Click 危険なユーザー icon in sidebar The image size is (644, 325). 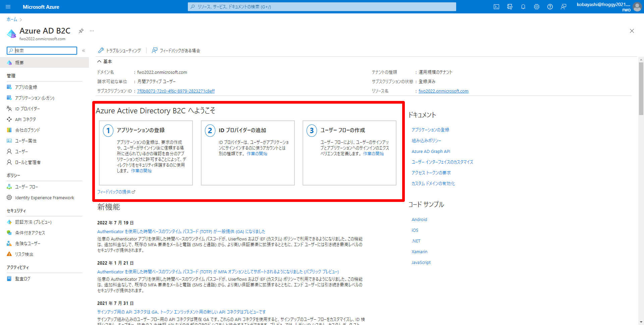pos(9,243)
